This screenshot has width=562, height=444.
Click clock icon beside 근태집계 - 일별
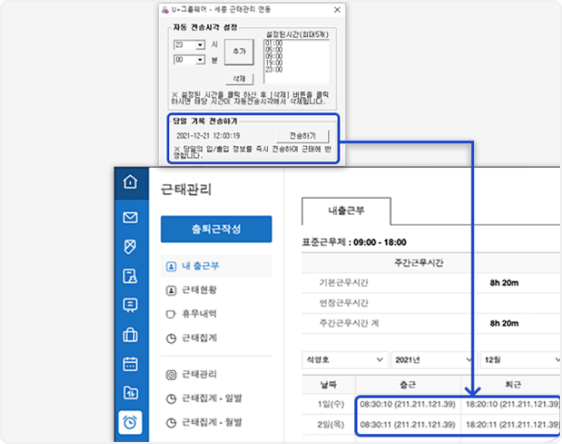point(171,399)
